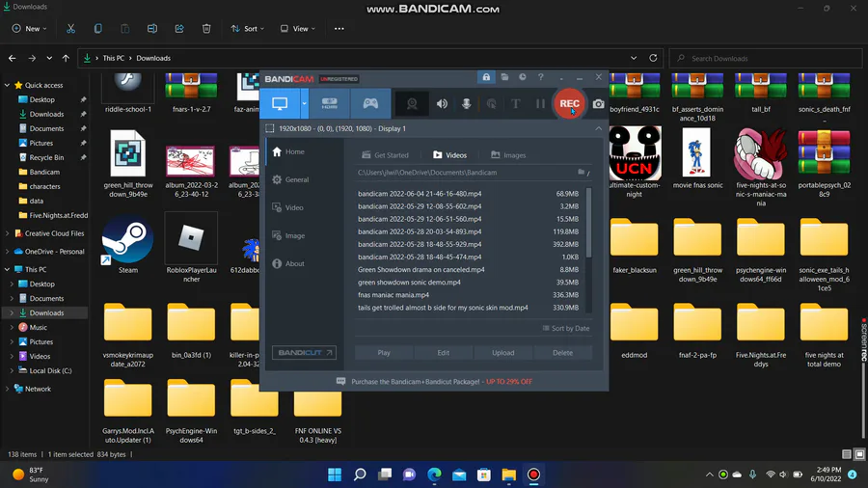Click the BANDICUT button

(x=304, y=352)
